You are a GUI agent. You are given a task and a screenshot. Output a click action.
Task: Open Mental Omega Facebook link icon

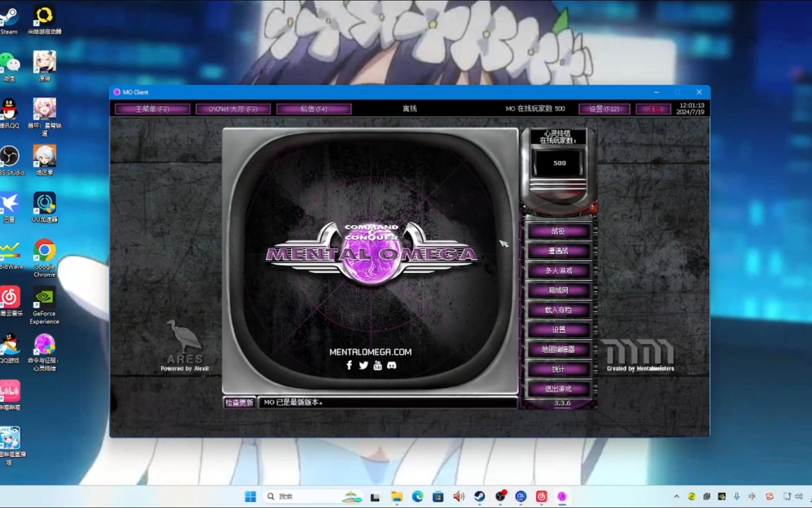click(x=349, y=365)
